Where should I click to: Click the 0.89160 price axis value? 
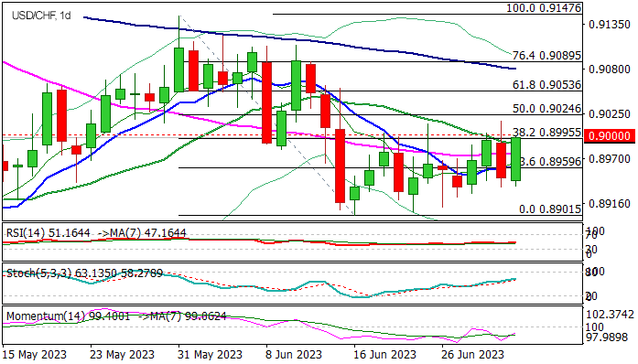(x=610, y=203)
